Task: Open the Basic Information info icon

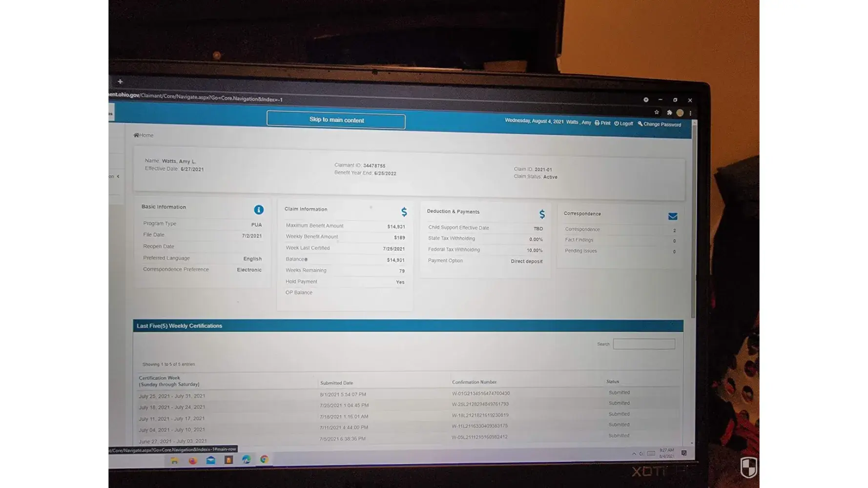Action: pos(259,210)
